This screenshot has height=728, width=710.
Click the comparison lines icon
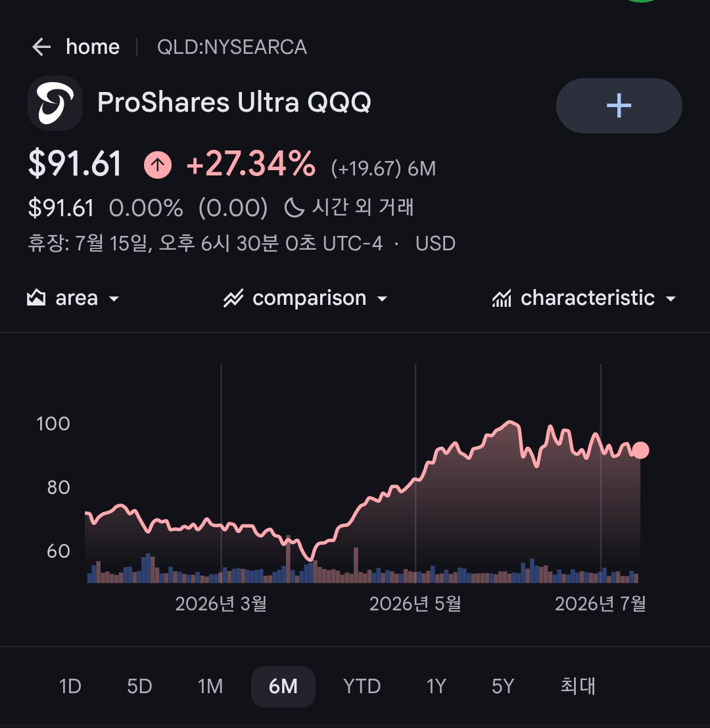point(233,298)
